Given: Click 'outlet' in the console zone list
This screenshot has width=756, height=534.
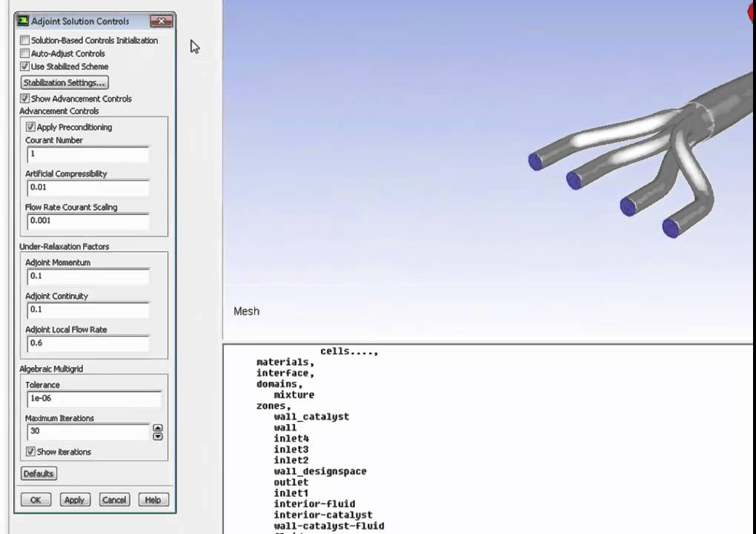Looking at the screenshot, I should [x=291, y=482].
